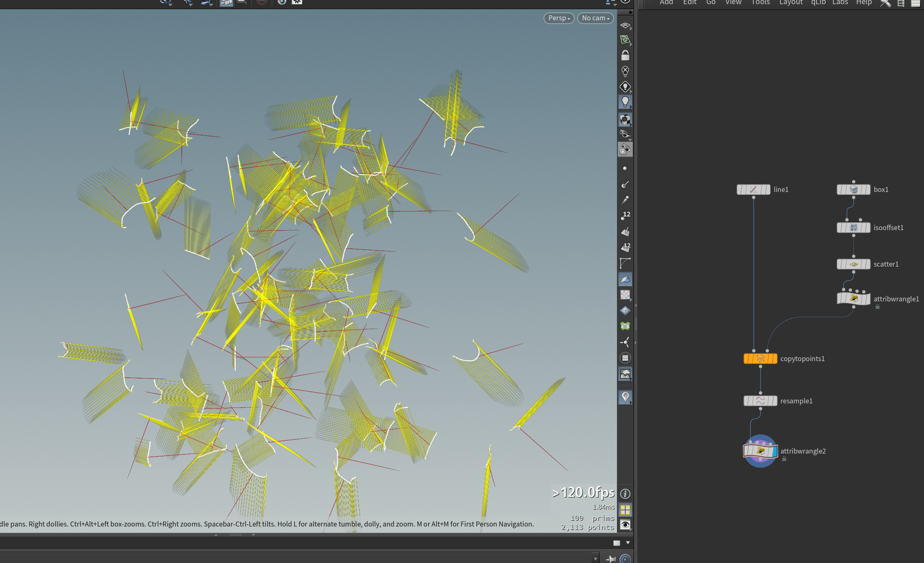Viewport: 924px width, 563px height.
Task: Click the lock camera padlock icon
Action: 625,55
